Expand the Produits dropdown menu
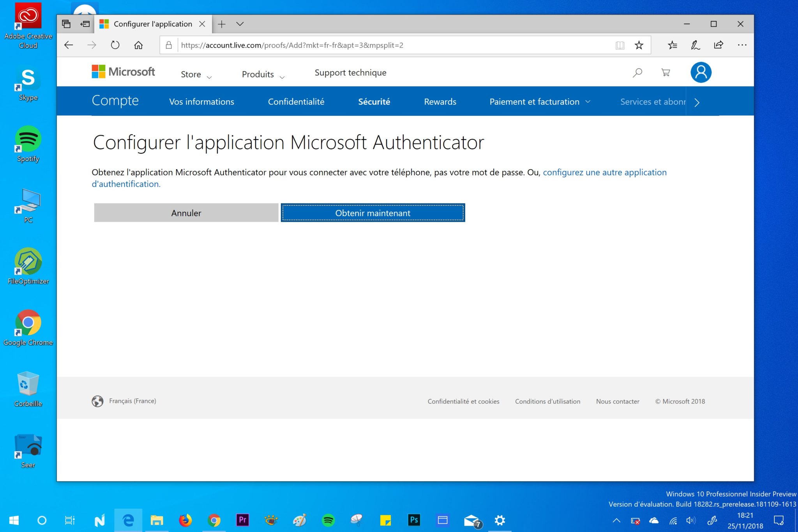This screenshot has height=532, width=798. [x=263, y=74]
